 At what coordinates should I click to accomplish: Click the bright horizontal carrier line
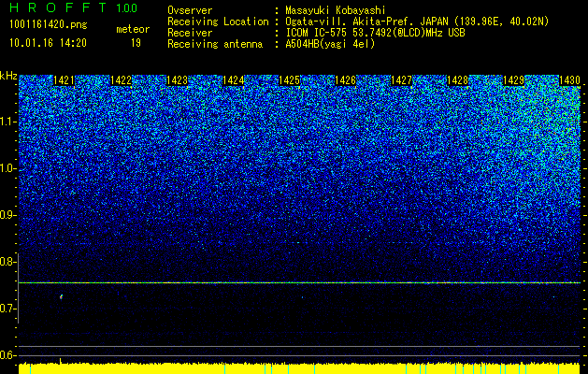tap(299, 282)
